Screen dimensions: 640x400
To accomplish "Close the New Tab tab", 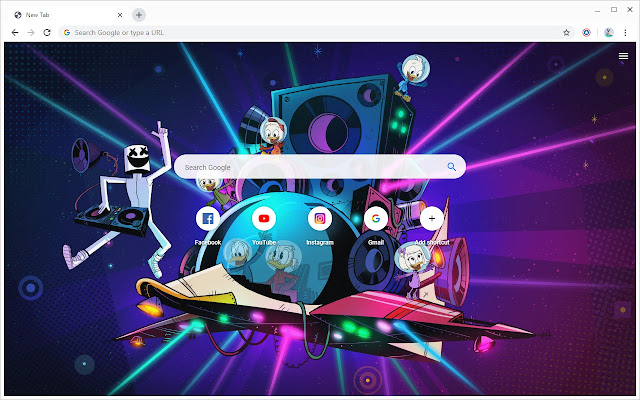I will pos(120,15).
